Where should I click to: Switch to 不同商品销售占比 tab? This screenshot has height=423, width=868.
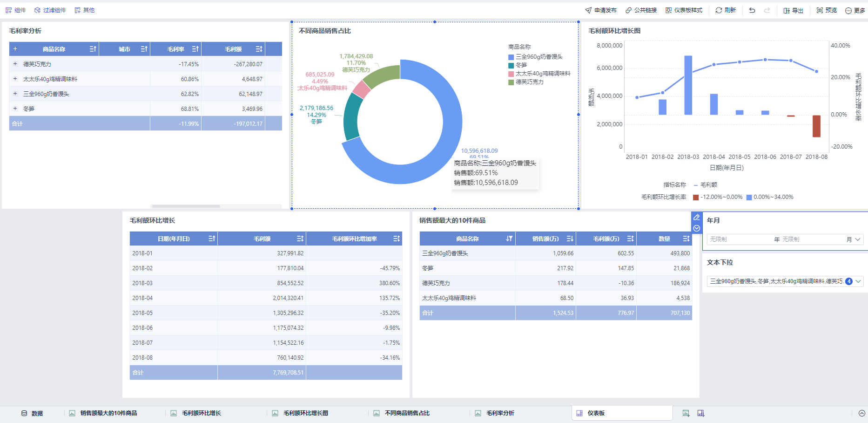(x=402, y=413)
